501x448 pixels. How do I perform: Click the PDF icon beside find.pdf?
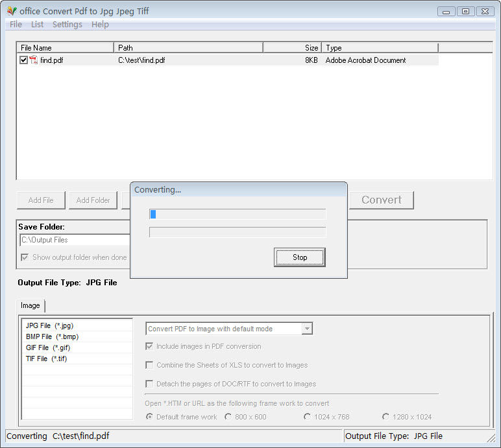33,60
